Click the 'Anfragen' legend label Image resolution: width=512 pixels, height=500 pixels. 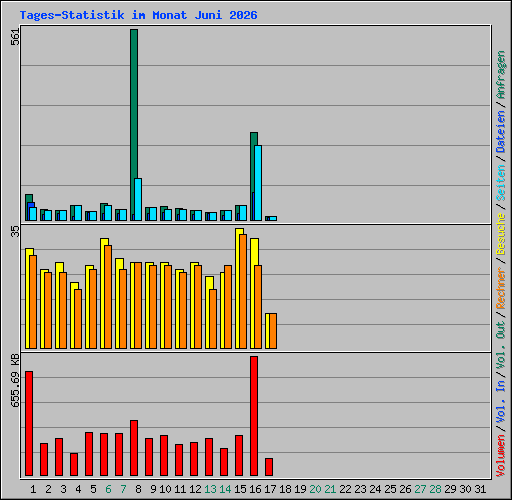(x=501, y=75)
